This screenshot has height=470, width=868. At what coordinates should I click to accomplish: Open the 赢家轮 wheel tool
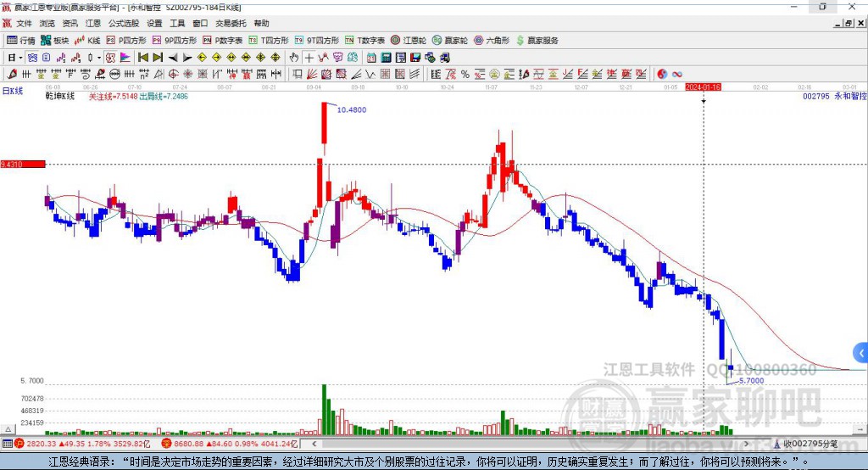pyautogui.click(x=450, y=41)
